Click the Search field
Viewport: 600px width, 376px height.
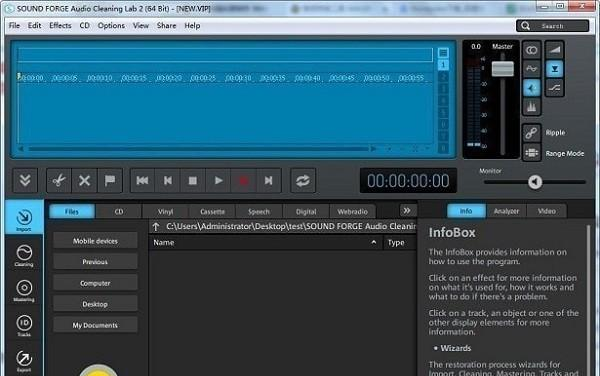click(x=553, y=26)
